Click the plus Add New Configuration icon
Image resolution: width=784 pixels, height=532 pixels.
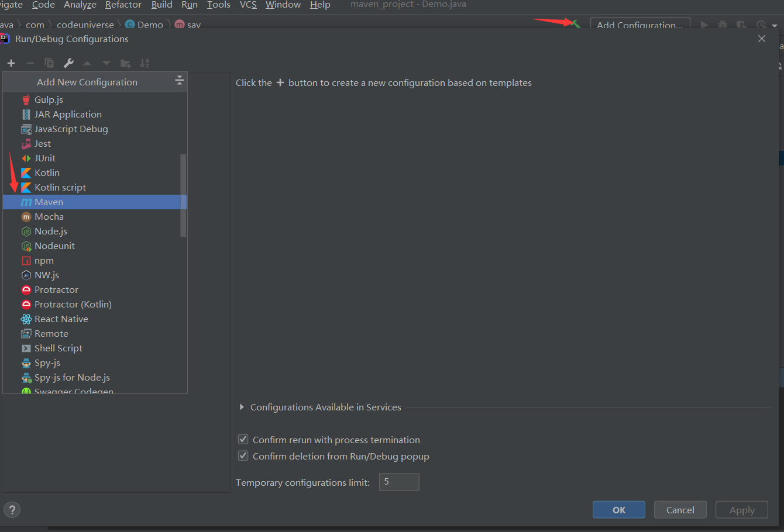[x=11, y=63]
